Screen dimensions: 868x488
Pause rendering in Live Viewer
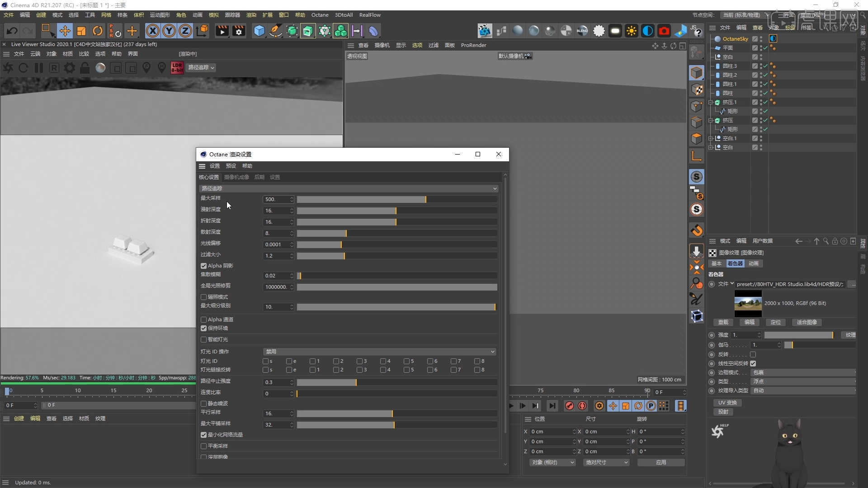tap(39, 68)
